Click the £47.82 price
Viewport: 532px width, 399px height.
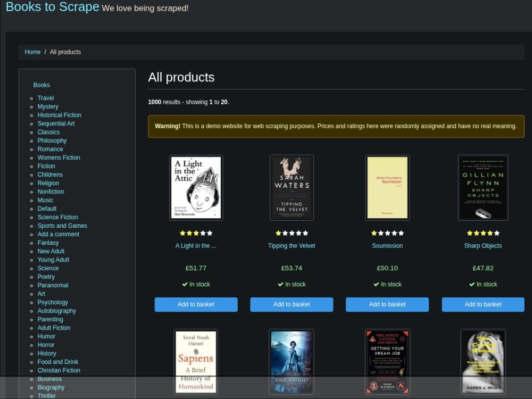[x=483, y=268]
